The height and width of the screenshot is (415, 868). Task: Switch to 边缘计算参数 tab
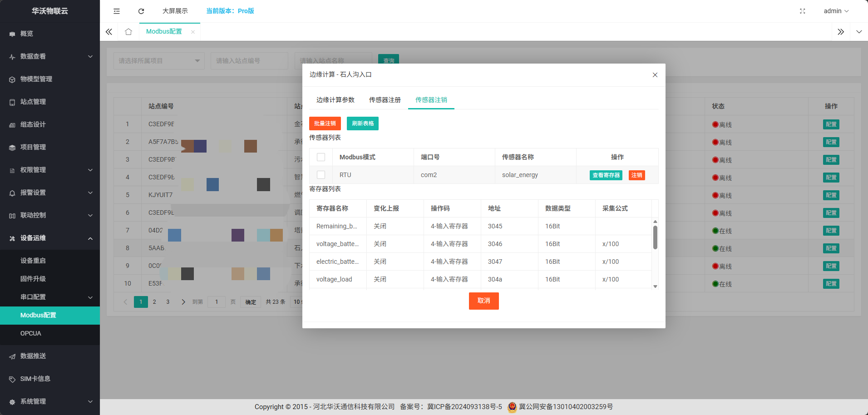click(335, 100)
